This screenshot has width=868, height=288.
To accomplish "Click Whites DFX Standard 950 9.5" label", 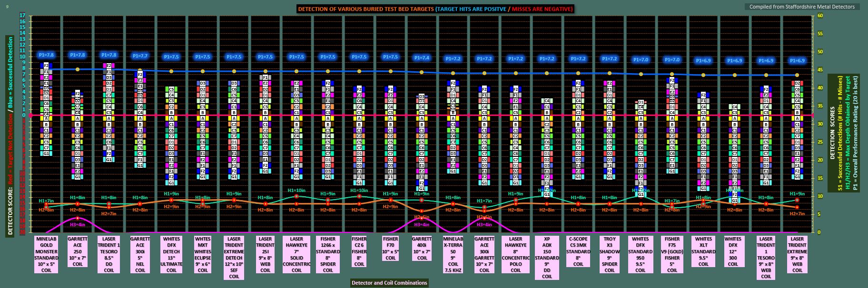I will pos(641,254).
